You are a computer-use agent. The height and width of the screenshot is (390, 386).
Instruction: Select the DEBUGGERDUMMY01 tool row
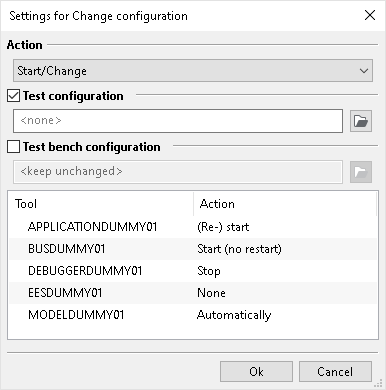pyautogui.click(x=193, y=271)
